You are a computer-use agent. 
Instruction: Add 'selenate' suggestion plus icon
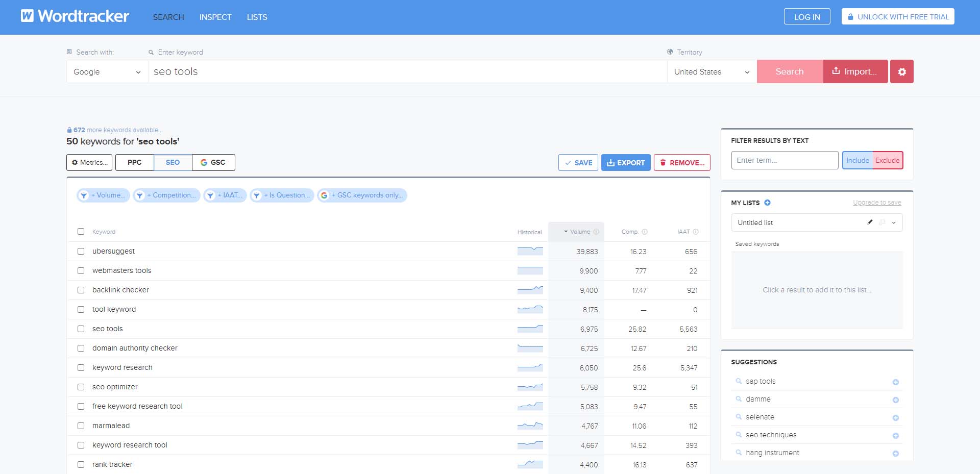pyautogui.click(x=895, y=418)
